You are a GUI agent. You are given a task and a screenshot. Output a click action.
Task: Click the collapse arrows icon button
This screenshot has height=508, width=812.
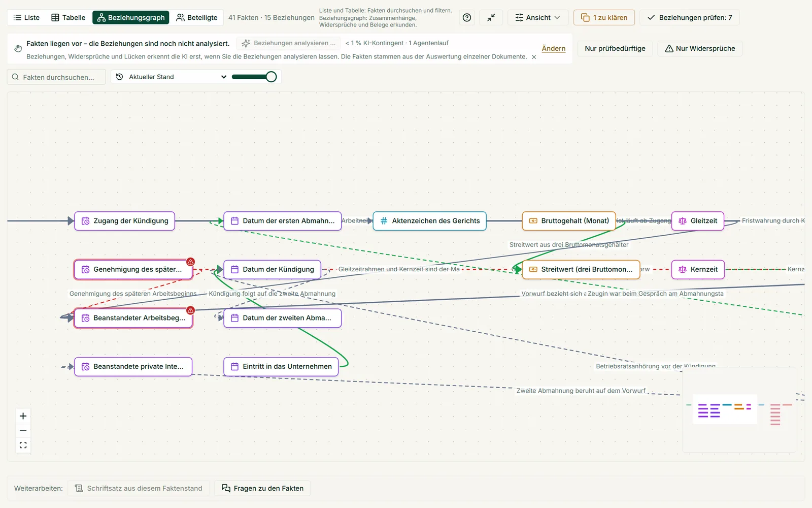[x=491, y=18]
